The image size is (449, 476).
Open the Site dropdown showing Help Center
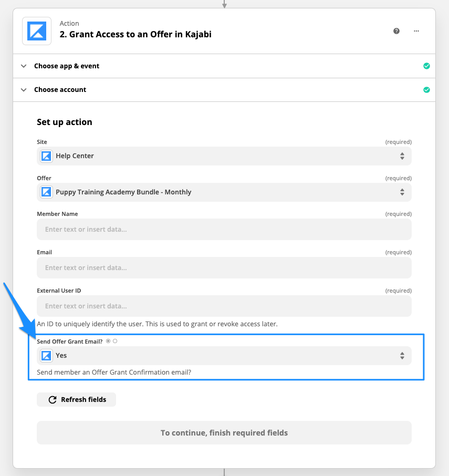pyautogui.click(x=224, y=156)
